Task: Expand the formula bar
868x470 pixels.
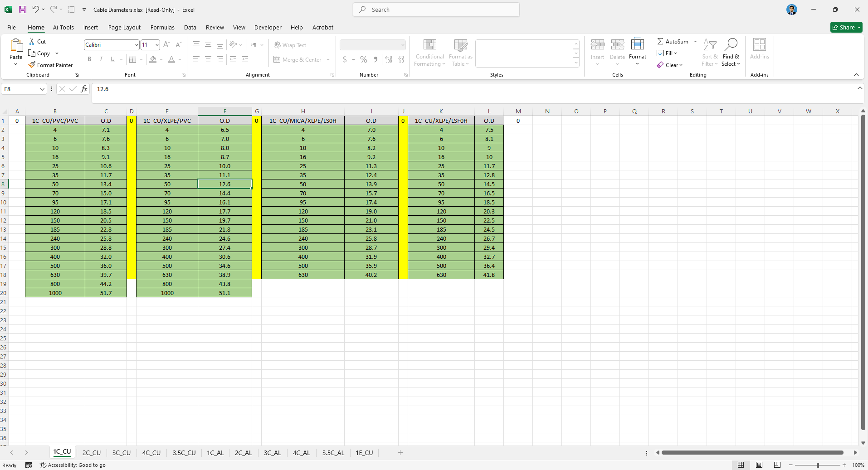Action: tap(860, 88)
